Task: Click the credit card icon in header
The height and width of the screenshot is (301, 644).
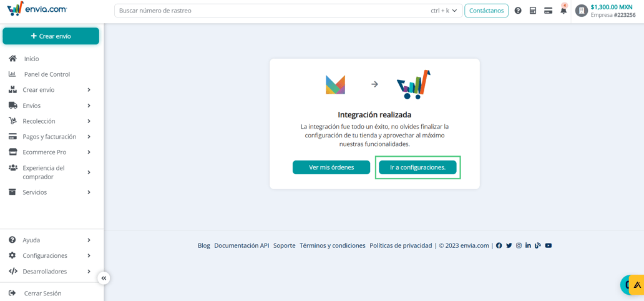Action: [548, 11]
